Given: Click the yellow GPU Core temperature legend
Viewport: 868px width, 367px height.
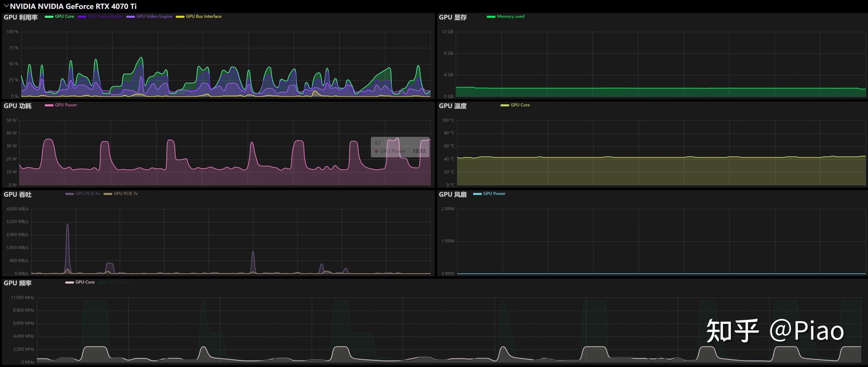Looking at the screenshot, I should (515, 105).
